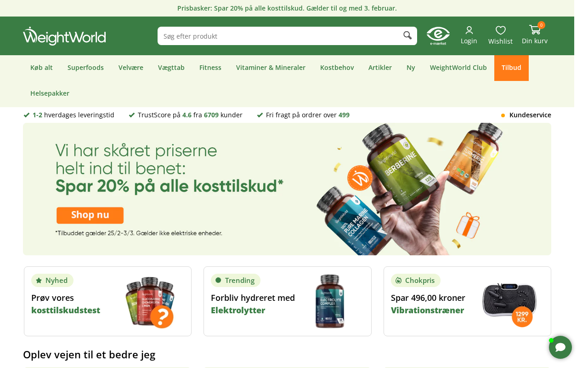Open the Superfoods menu
This screenshot has width=588, height=368.
[x=85, y=68]
